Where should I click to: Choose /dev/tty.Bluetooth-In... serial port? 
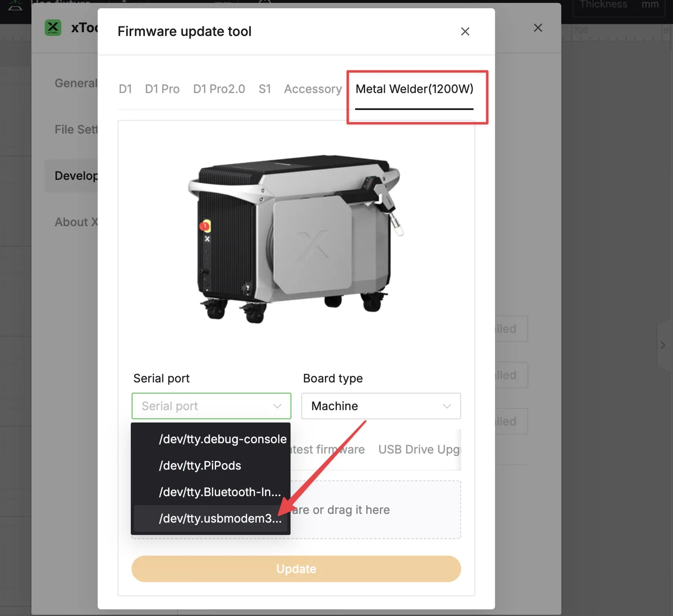(x=212, y=492)
